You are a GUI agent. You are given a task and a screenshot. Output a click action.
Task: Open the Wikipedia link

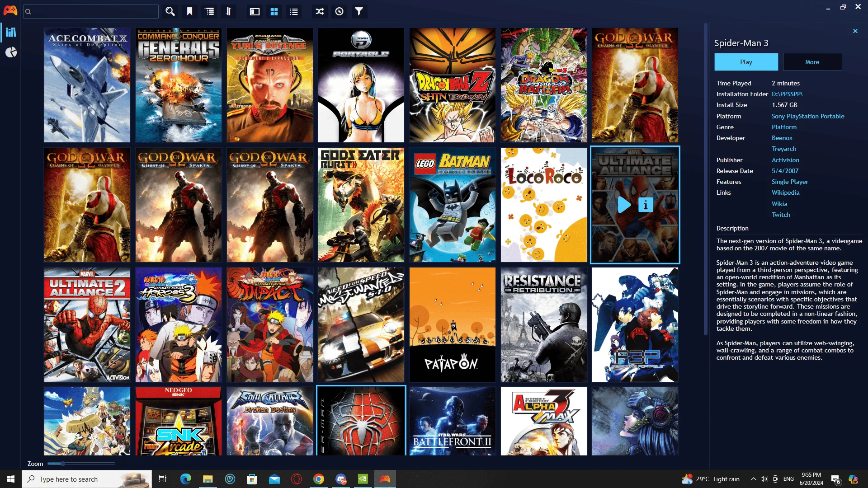point(785,192)
